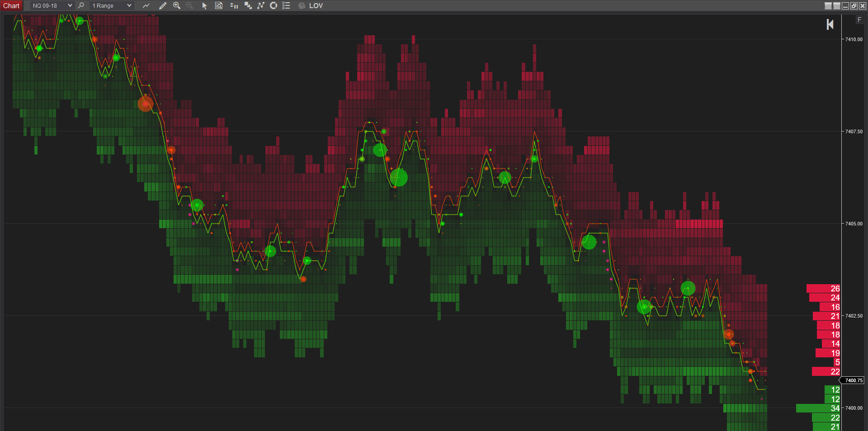The image size is (868, 431).
Task: Open the chart style line icon
Action: [x=146, y=5]
